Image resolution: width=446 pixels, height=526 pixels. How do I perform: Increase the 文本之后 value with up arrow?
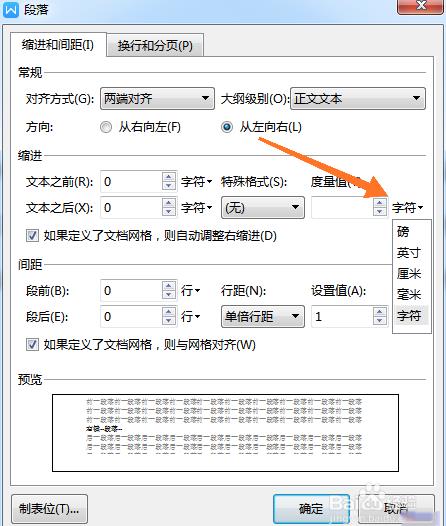click(169, 203)
